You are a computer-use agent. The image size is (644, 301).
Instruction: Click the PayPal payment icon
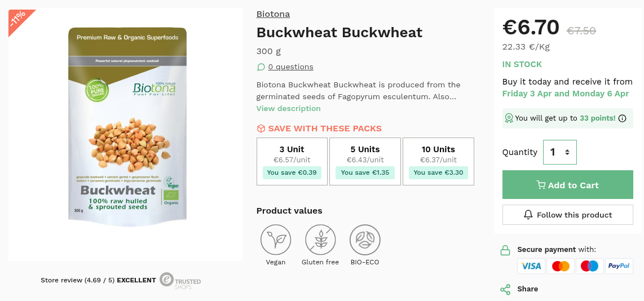click(619, 266)
